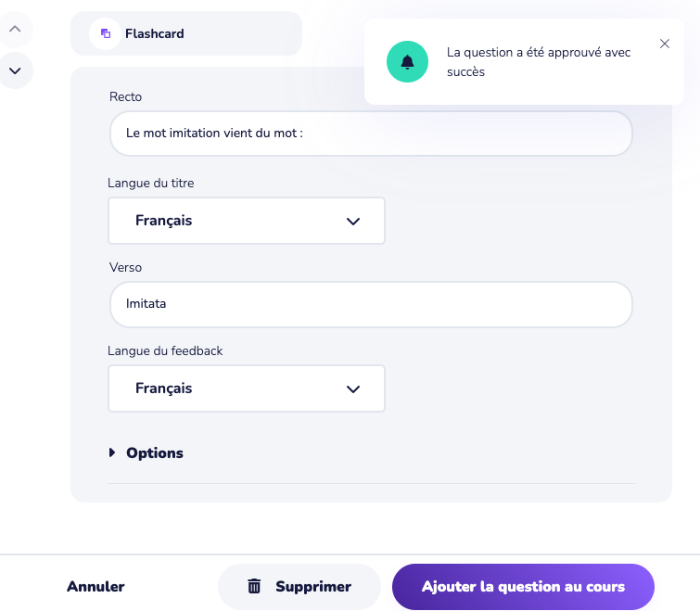Focus the Verso field containing Imitata
700x611 pixels.
pyautogui.click(x=371, y=303)
